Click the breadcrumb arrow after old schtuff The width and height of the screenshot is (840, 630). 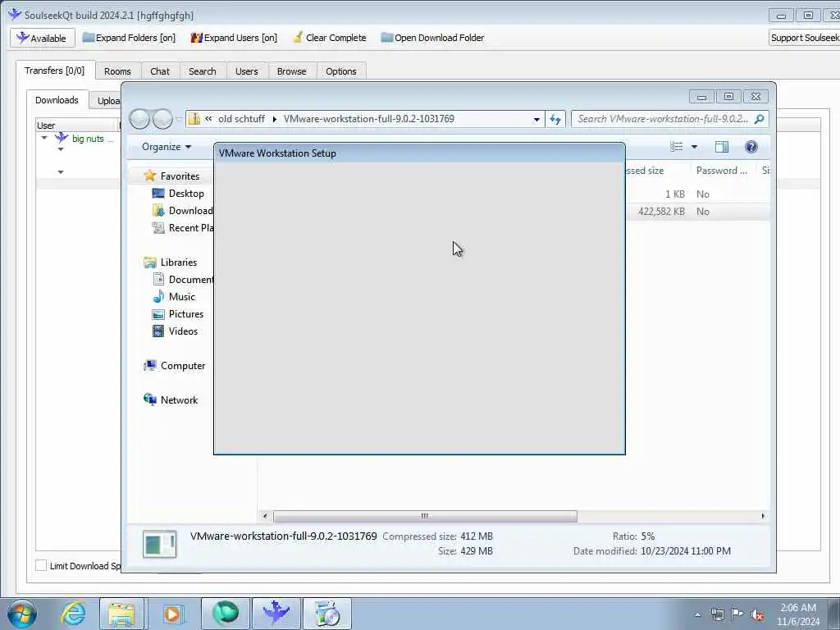coord(274,119)
